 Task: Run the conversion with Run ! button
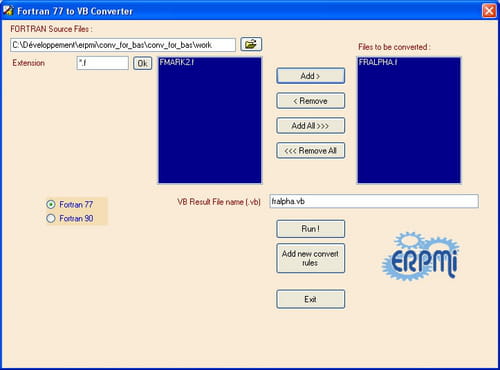310,229
